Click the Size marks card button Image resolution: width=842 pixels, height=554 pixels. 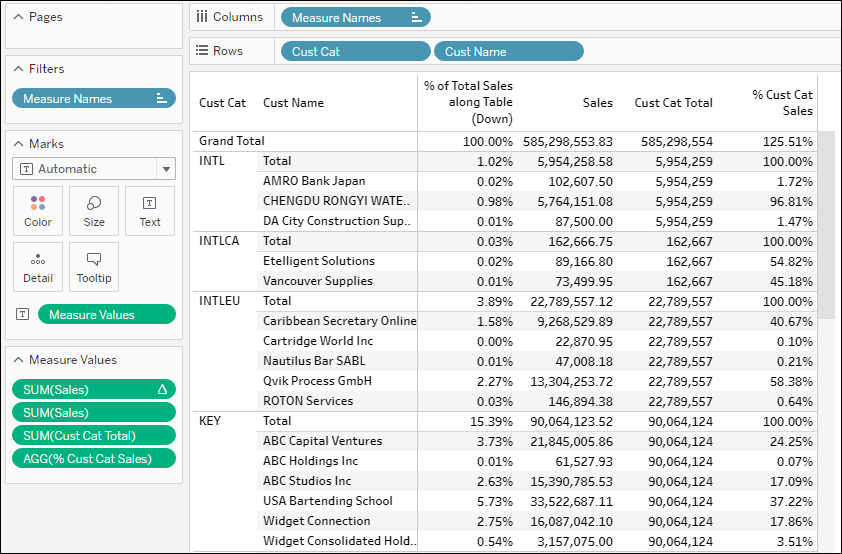94,211
